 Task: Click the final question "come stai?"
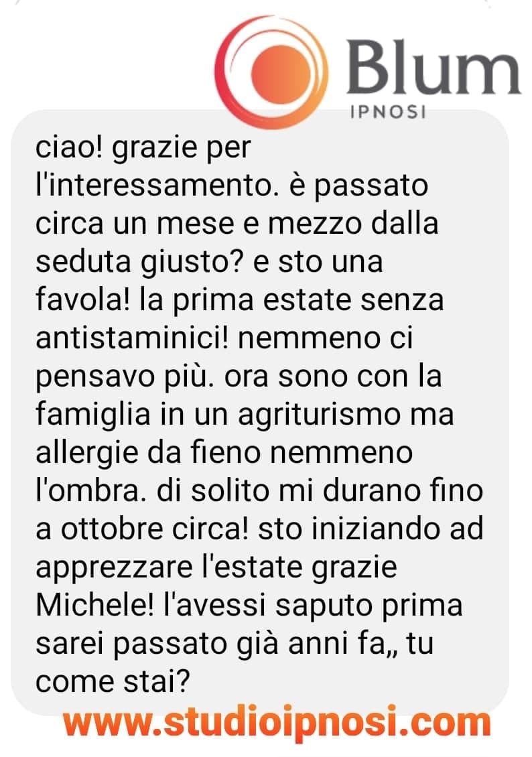[113, 682]
